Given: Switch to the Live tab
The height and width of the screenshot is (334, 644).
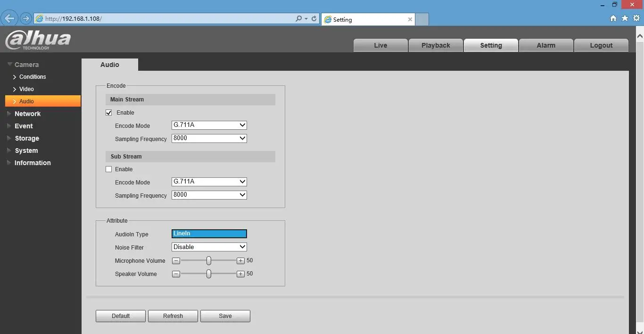Looking at the screenshot, I should tap(380, 45).
